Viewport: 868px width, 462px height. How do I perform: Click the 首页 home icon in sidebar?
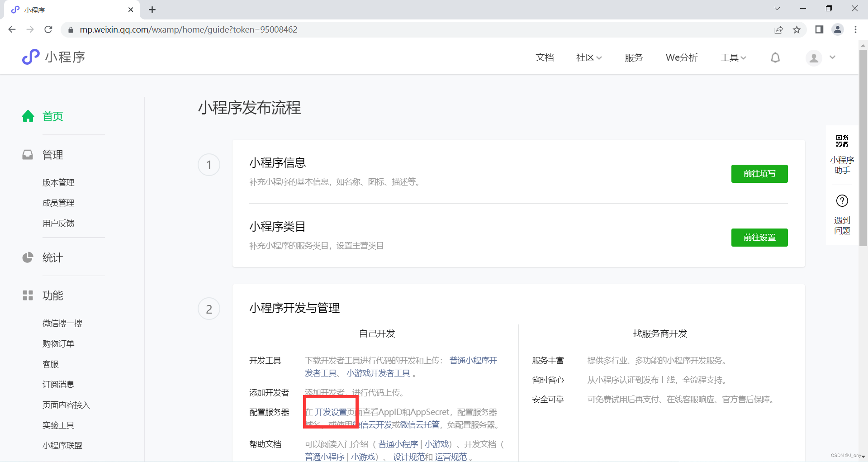[28, 116]
